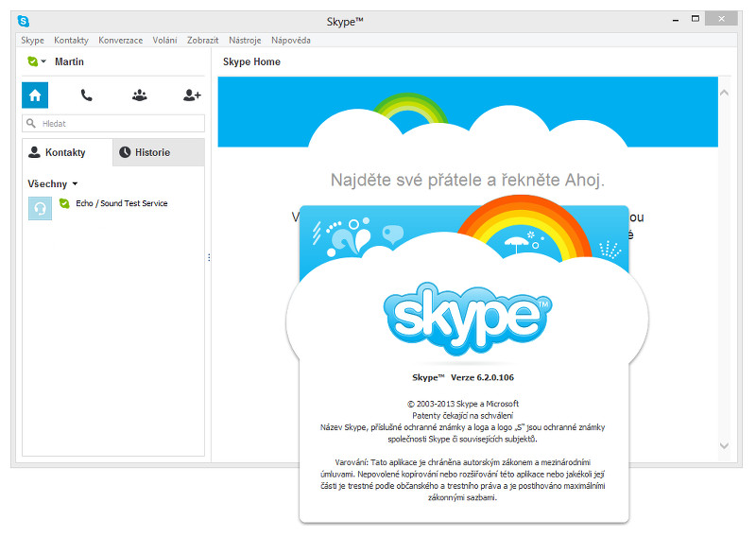The height and width of the screenshot is (537, 756).
Task: Switch to the Kontakty tab
Action: pos(67,152)
